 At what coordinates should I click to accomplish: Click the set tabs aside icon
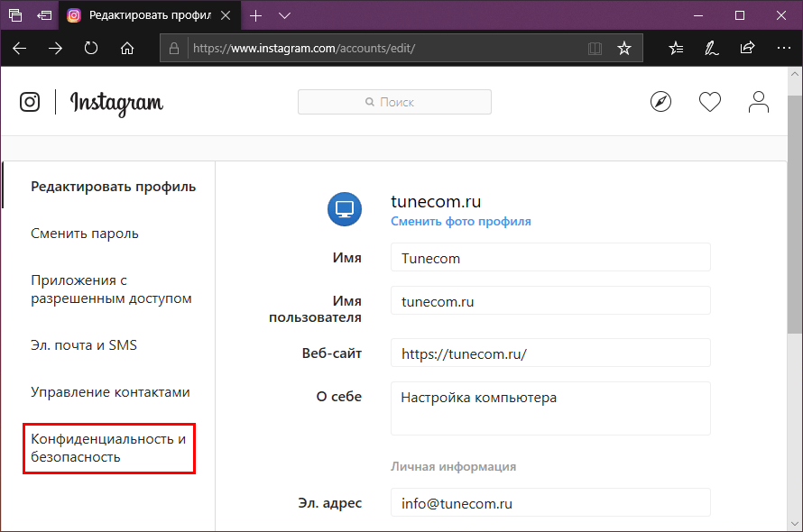tap(44, 15)
